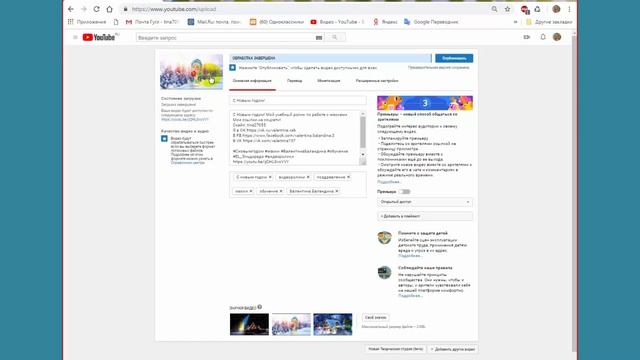Remove the third tag in first tag row
Viewport: 640px width, 360px height.
(x=348, y=177)
